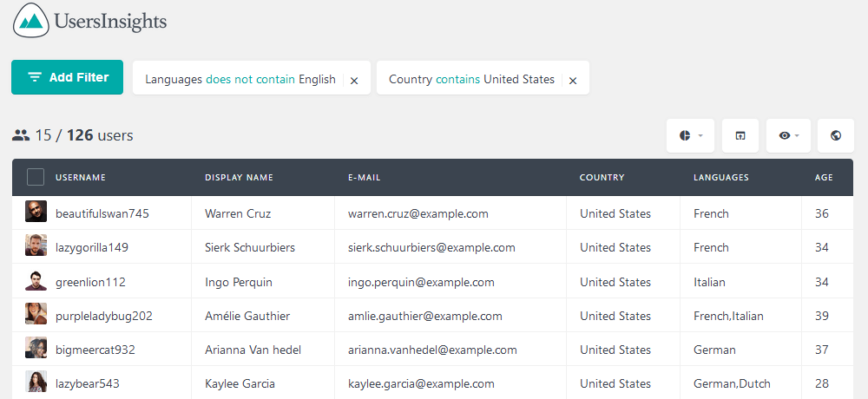Click beautifulswan745's avatar thumbnail
This screenshot has width=868, height=399.
tap(36, 212)
